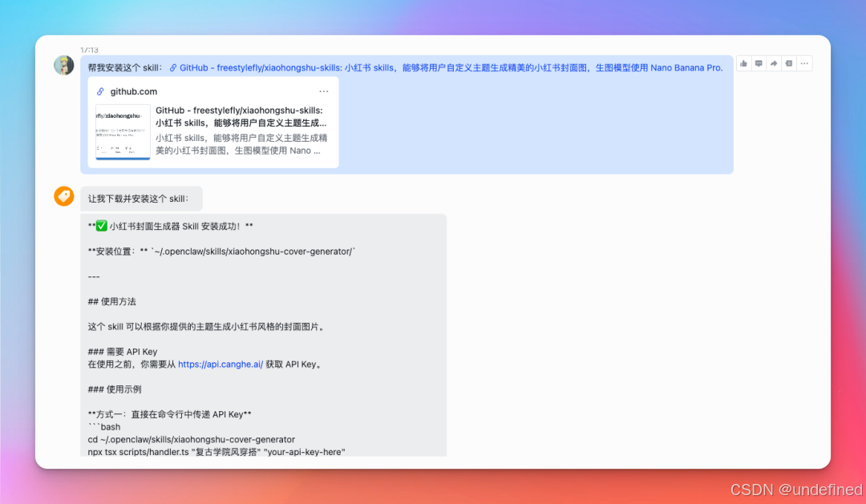Image resolution: width=866 pixels, height=504 pixels.
Task: Open the three-dot menu on the github.com card
Action: click(x=324, y=91)
